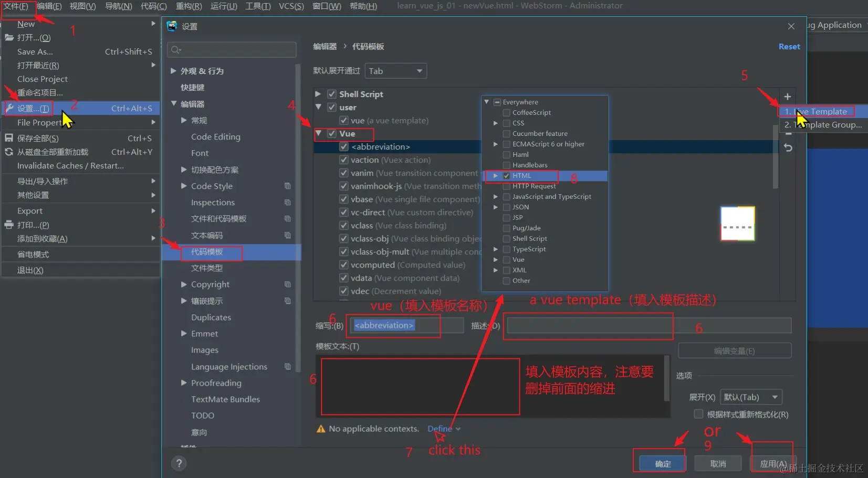Click the WebStorm logo in settings title bar

[x=172, y=26]
